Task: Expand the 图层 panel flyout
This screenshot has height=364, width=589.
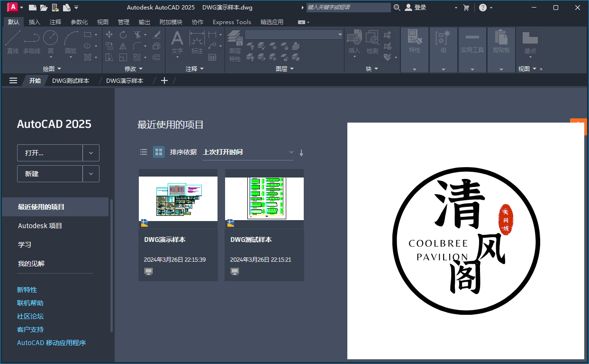Action: [285, 69]
